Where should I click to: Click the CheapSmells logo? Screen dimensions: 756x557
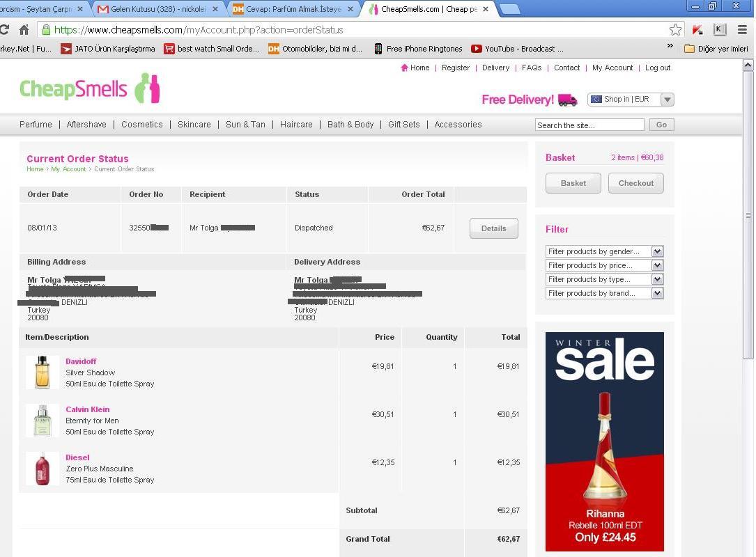pos(89,88)
